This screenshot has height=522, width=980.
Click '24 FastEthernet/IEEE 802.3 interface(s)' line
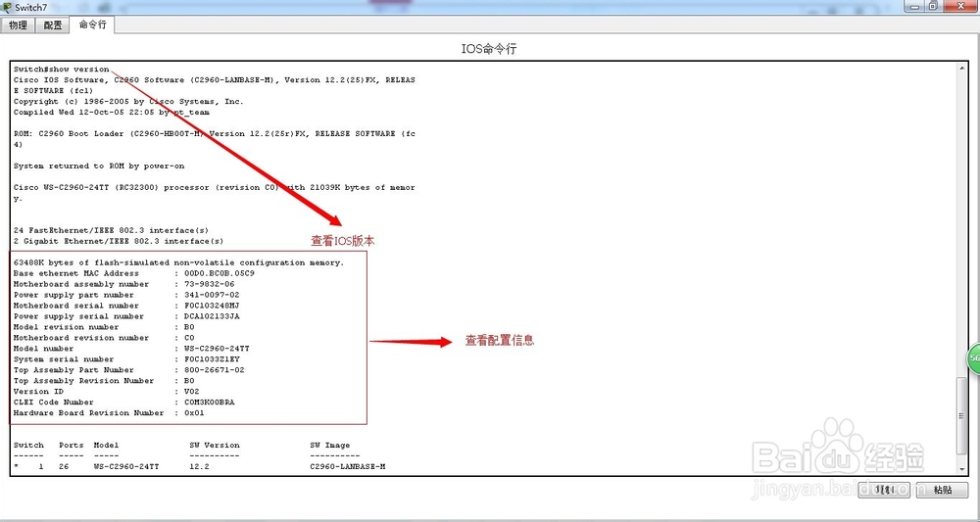click(x=112, y=230)
